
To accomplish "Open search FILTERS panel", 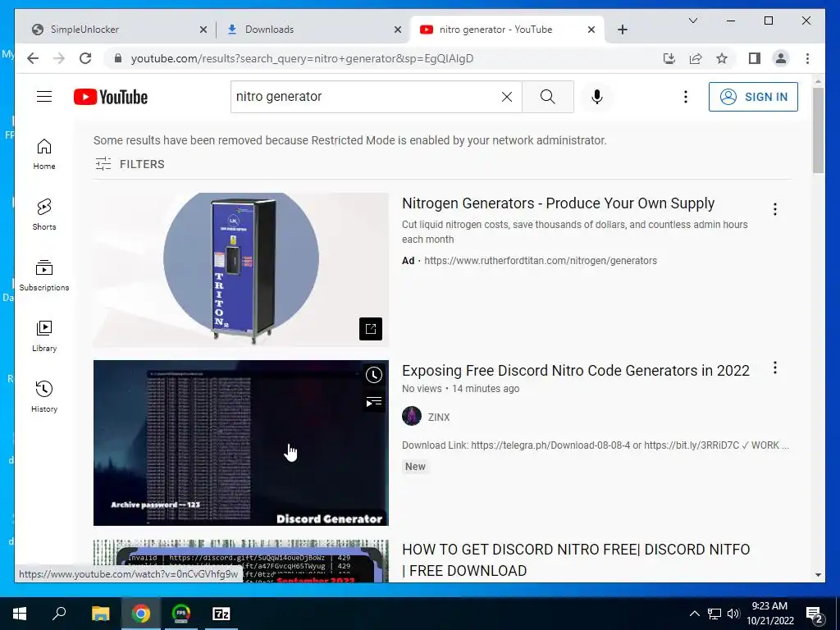I will pos(130,164).
